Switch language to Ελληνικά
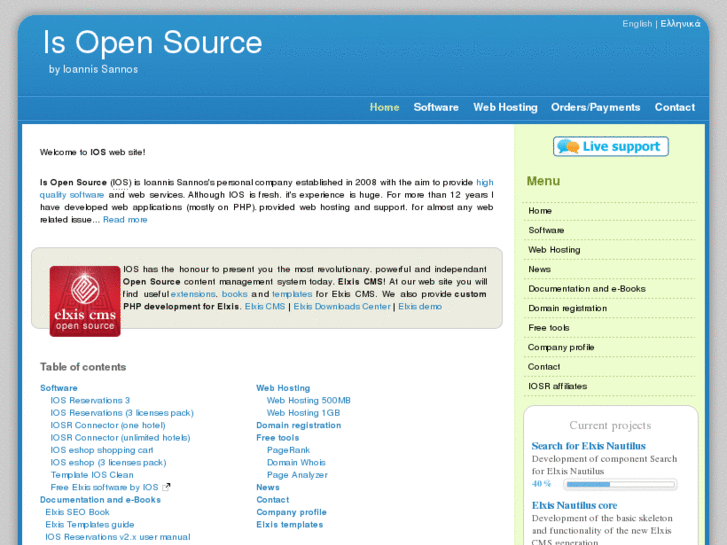Viewport: 727px width, 545px height. (x=680, y=24)
